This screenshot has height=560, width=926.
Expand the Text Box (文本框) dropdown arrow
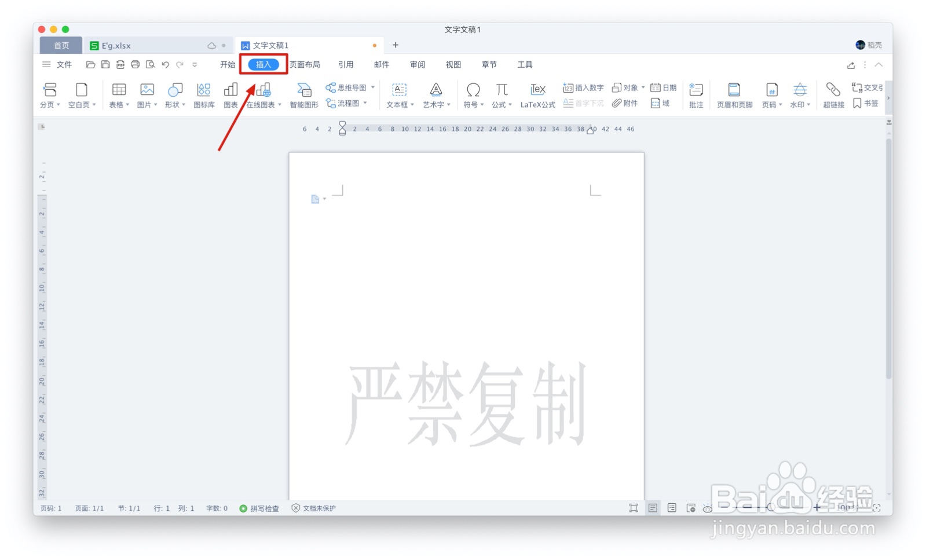pos(412,105)
